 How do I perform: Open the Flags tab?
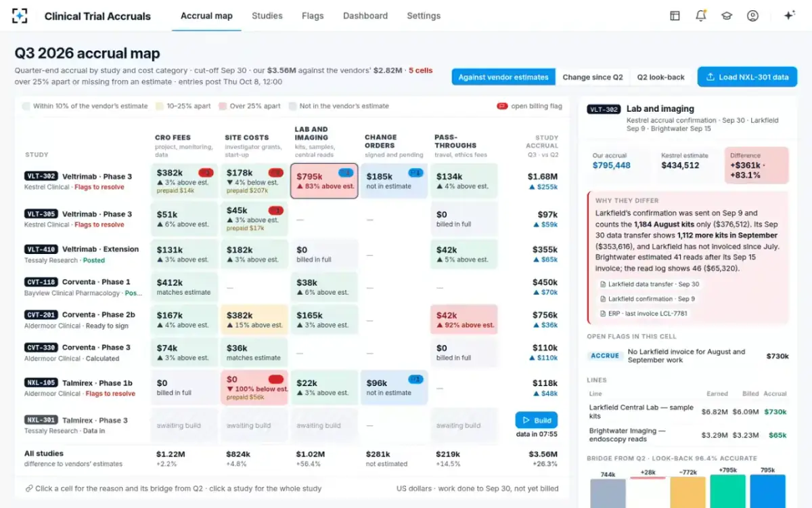point(313,16)
